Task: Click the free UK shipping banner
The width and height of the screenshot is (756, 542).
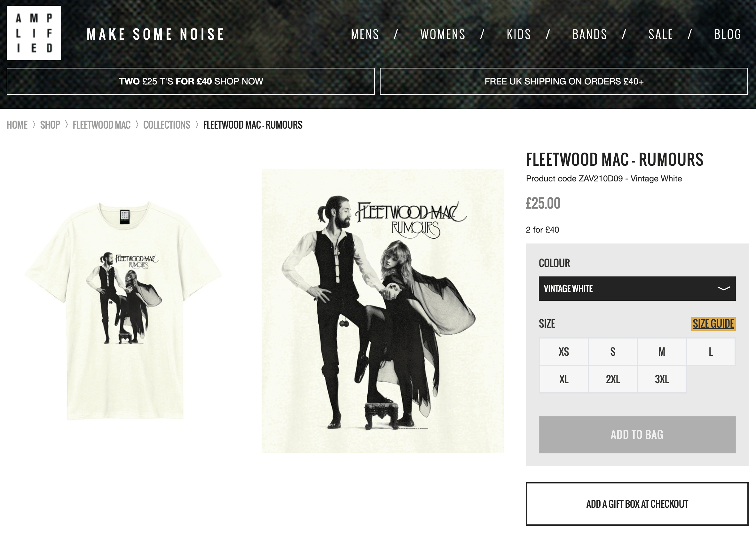Action: [564, 81]
